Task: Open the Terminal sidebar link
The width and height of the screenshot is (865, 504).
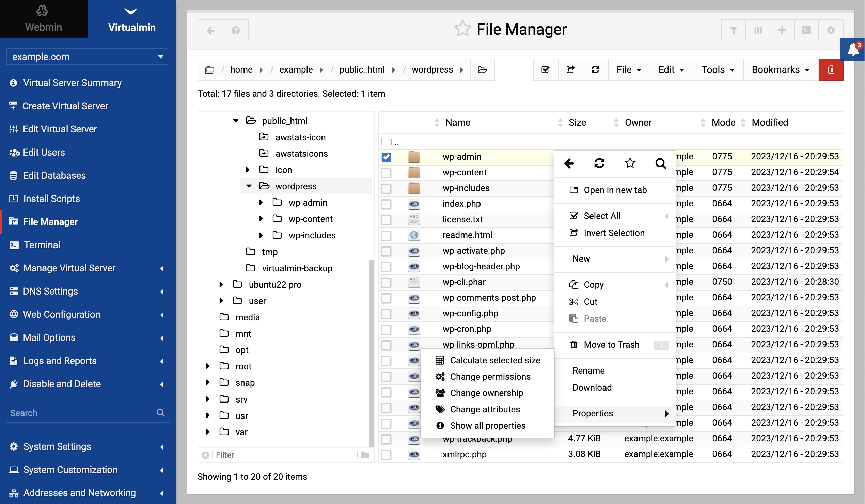Action: (42, 245)
